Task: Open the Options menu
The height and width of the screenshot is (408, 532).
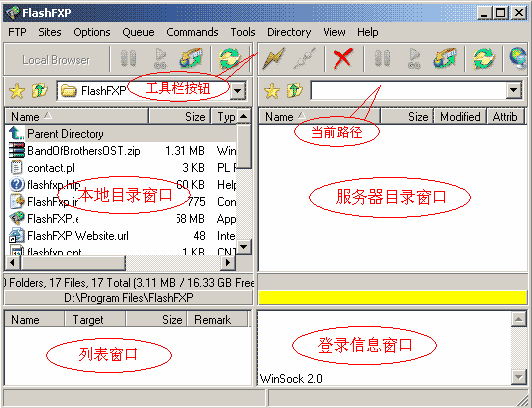Action: coord(92,32)
